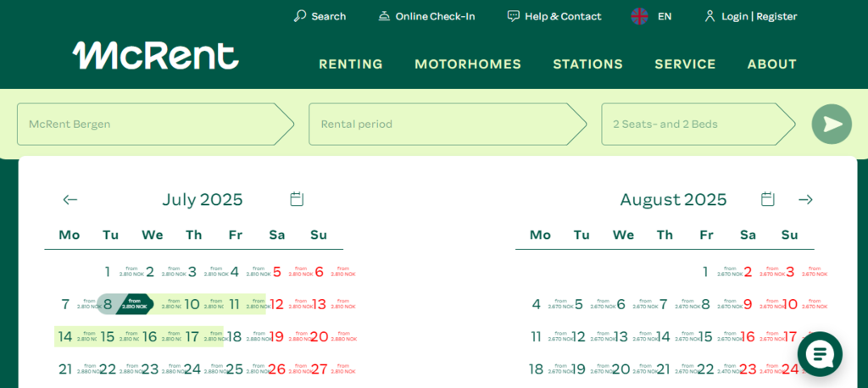868x388 pixels.
Task: Open the MOTORHOMES menu
Action: click(x=468, y=64)
